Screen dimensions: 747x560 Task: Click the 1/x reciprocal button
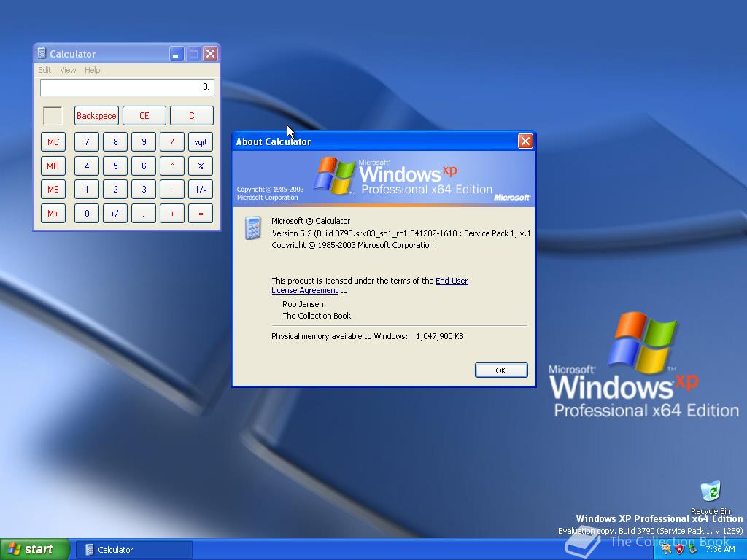[x=201, y=189]
